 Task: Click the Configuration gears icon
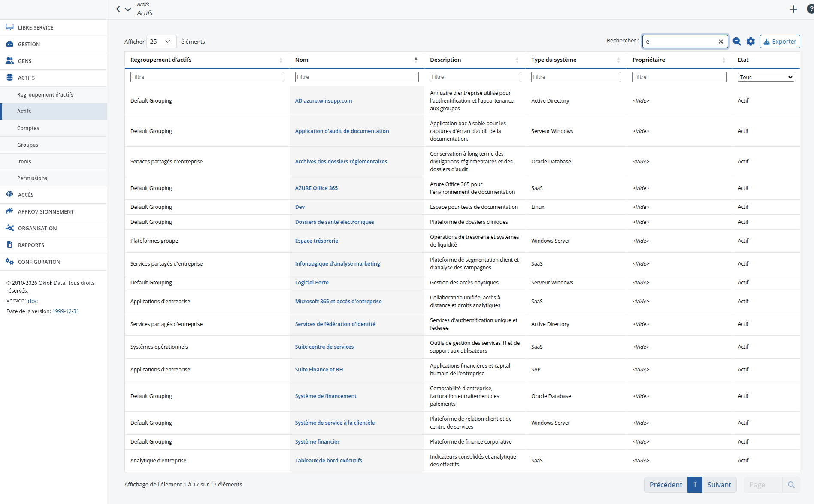pos(9,262)
